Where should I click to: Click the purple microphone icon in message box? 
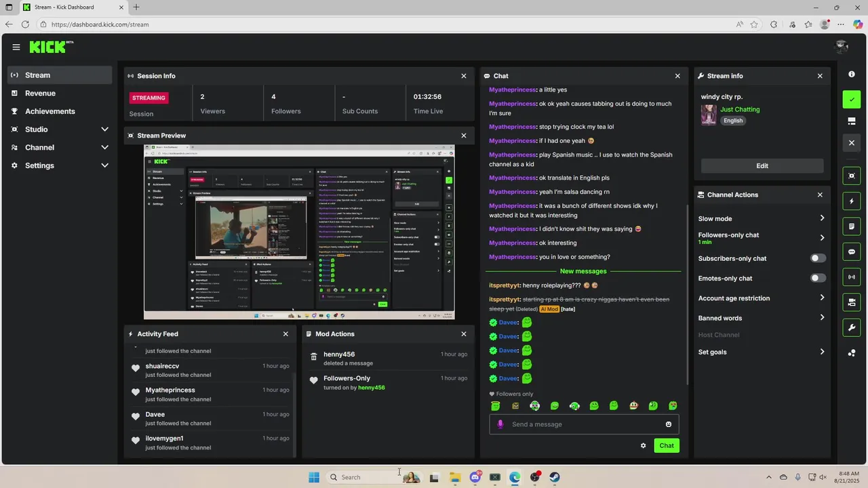500,424
